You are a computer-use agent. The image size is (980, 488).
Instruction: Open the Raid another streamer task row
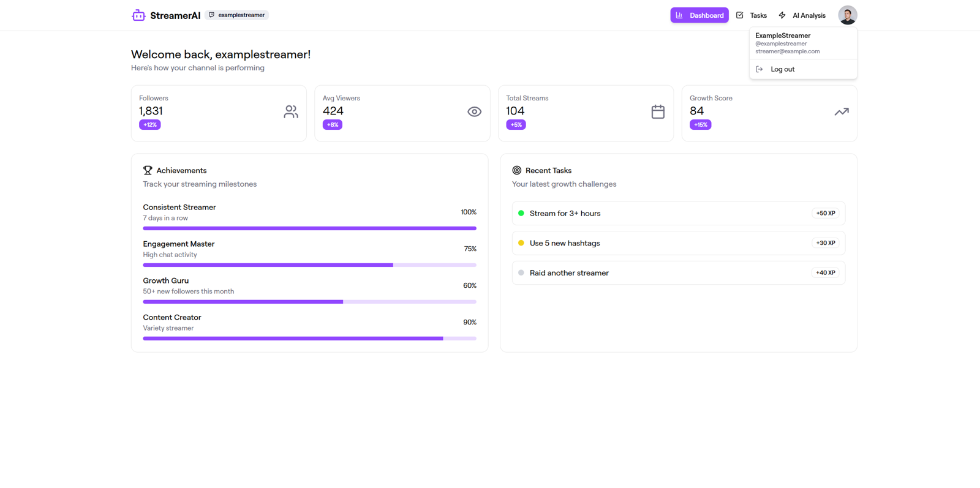679,272
